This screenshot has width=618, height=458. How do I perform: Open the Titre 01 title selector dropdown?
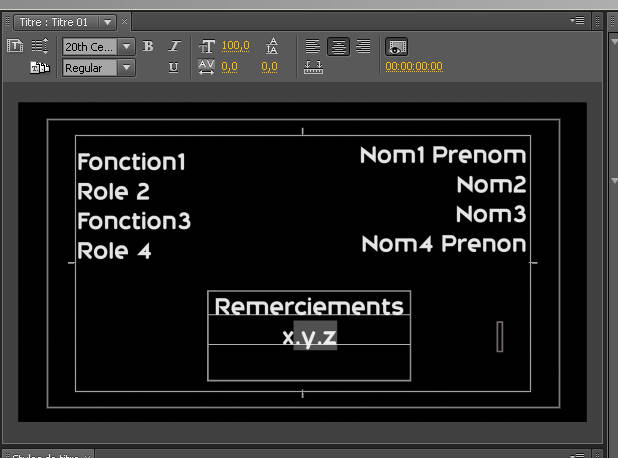pos(107,22)
